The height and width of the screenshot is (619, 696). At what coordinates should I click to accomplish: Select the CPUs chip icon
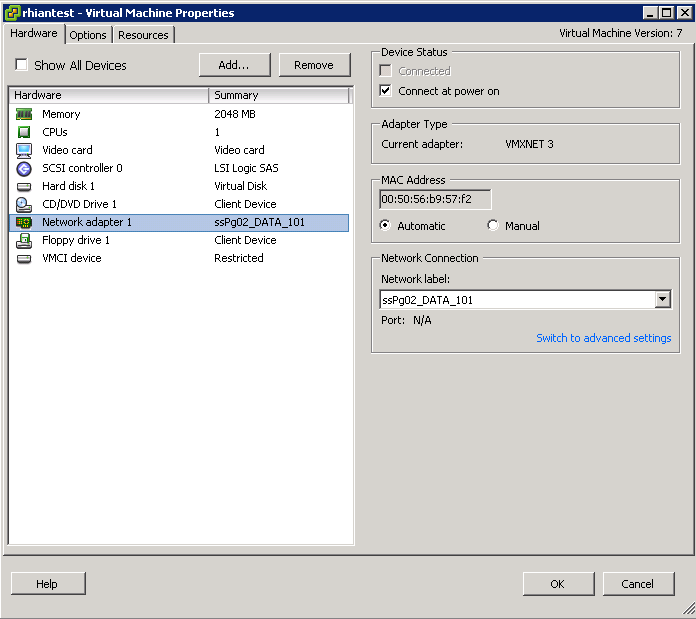pos(24,132)
